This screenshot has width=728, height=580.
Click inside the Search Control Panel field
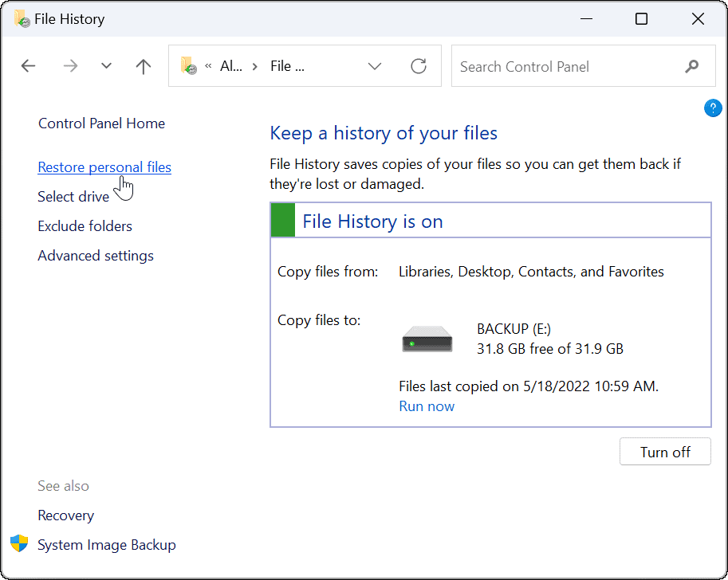(558, 66)
